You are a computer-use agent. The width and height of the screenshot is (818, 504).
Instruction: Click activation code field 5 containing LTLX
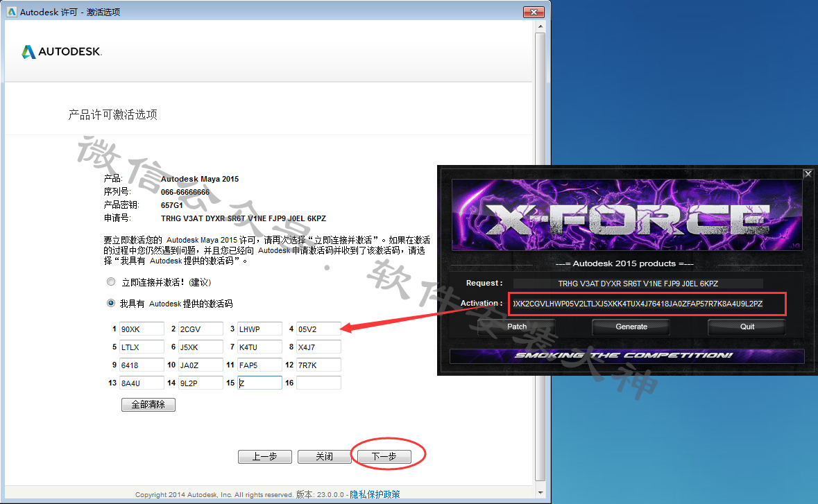[x=142, y=347]
